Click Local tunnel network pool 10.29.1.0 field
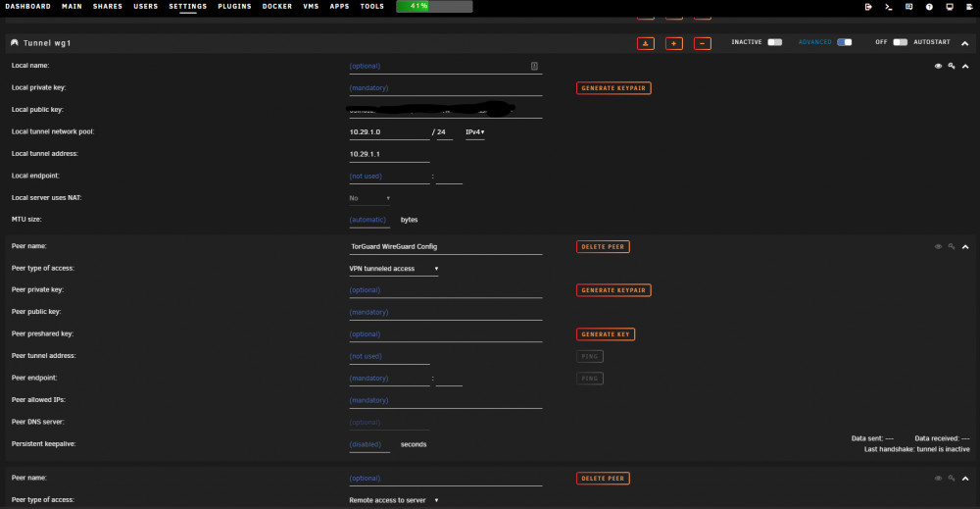 pos(389,132)
